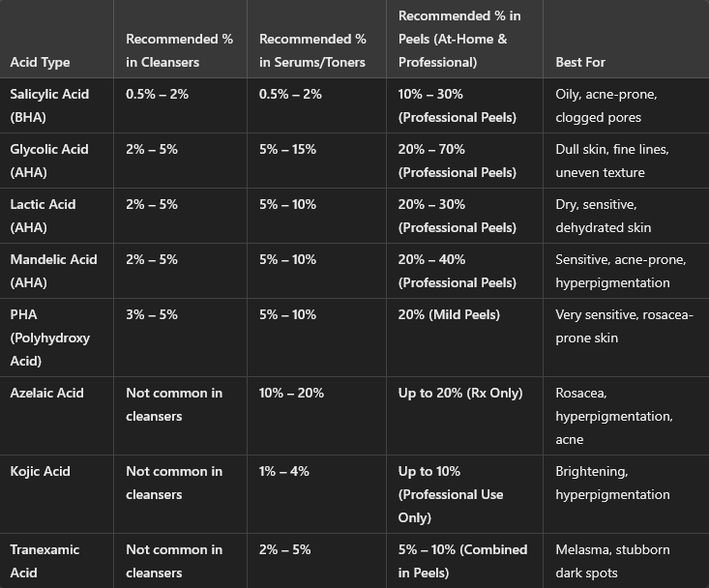Click the Acid Type column header

[x=40, y=62]
